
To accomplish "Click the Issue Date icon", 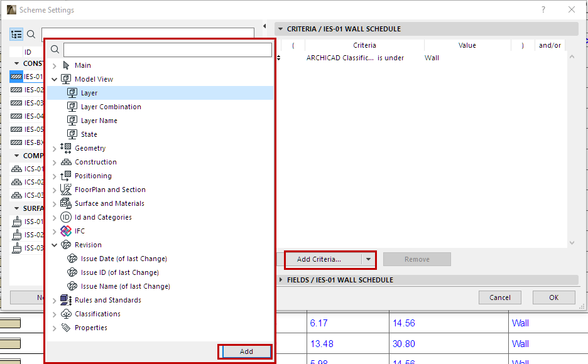I will [x=72, y=259].
